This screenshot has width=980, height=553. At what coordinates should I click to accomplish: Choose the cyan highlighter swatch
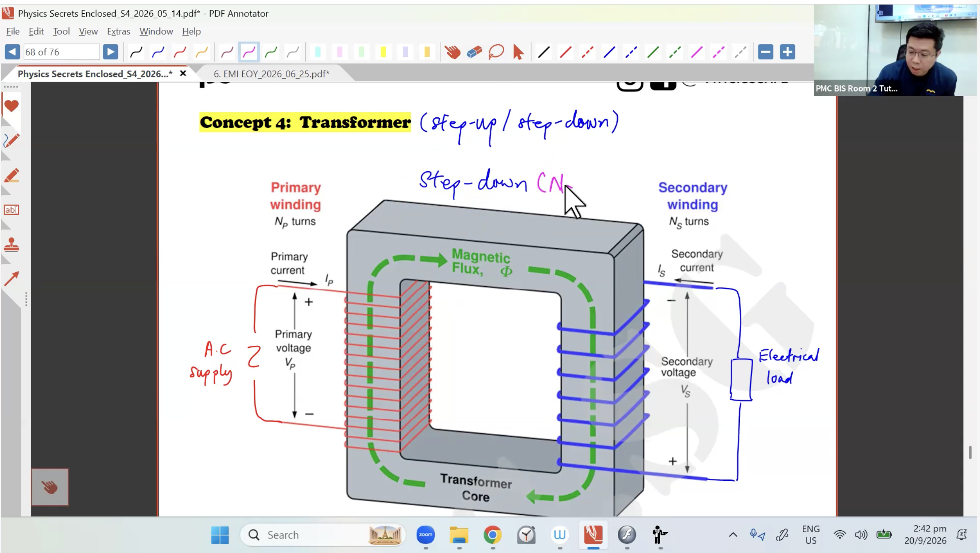[318, 52]
